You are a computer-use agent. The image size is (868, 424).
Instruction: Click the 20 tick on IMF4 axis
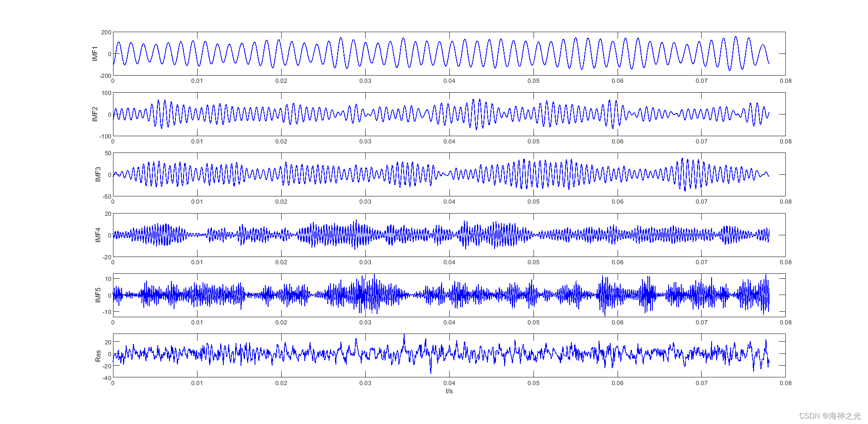[108, 214]
